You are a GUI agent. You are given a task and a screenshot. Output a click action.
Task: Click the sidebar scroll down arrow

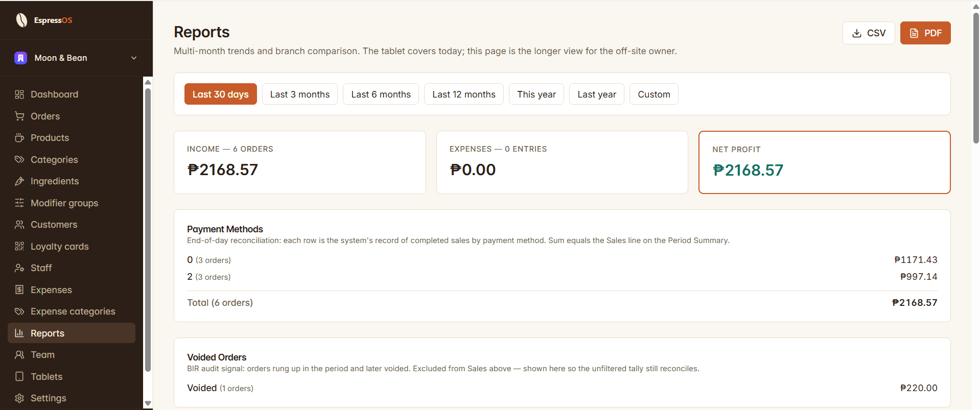[148, 403]
